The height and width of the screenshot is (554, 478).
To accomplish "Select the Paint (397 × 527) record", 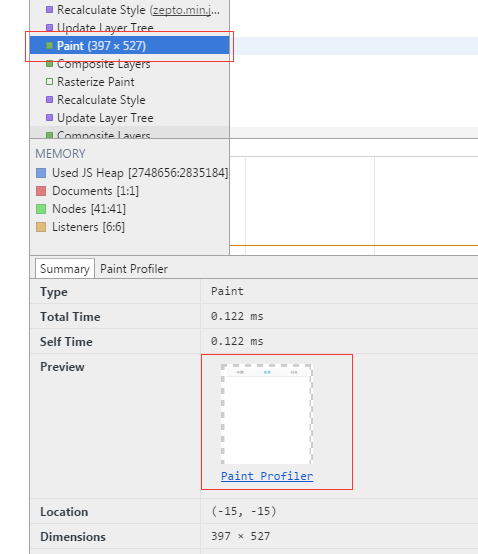I will [129, 46].
